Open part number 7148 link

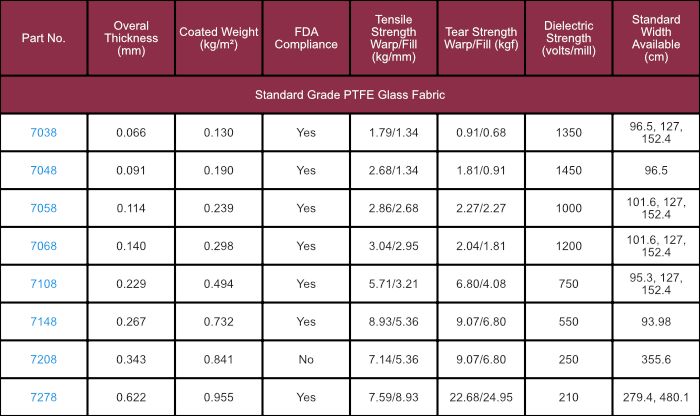(43, 322)
